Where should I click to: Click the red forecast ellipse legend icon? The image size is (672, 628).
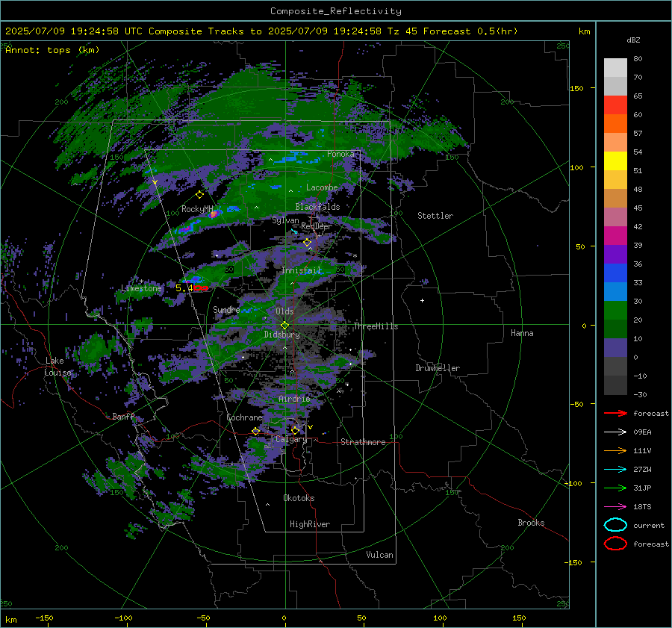click(615, 544)
